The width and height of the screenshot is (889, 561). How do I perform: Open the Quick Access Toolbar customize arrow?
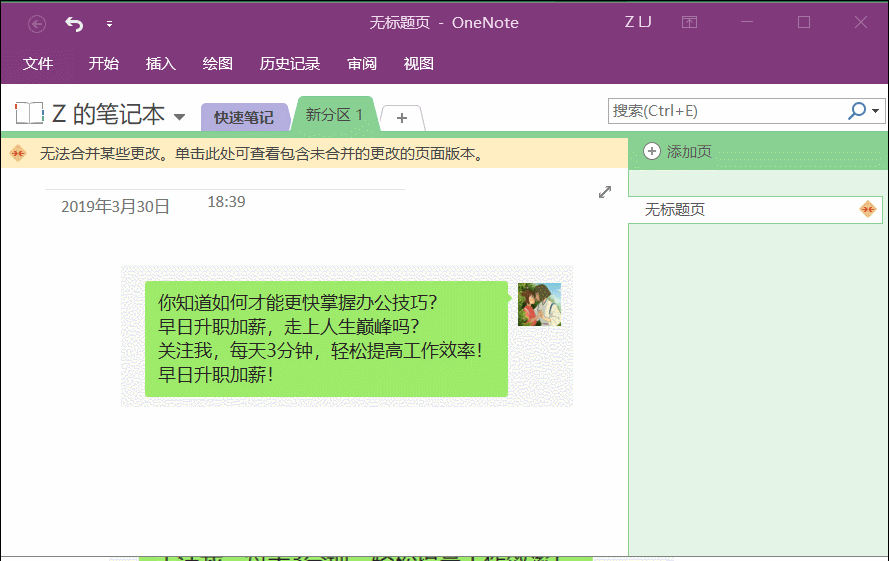pos(109,24)
